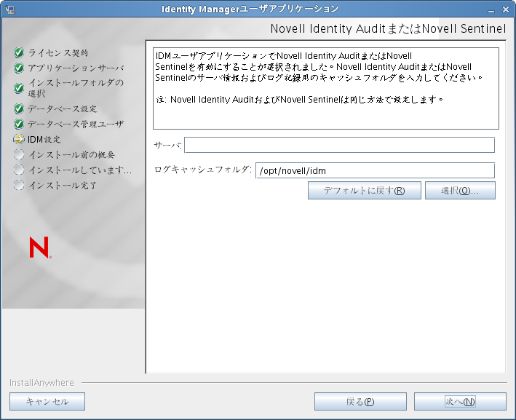Screen dimensions: 516x420
Task: Click the ログキャッシュフォルダ: field label
Action: 203,170
